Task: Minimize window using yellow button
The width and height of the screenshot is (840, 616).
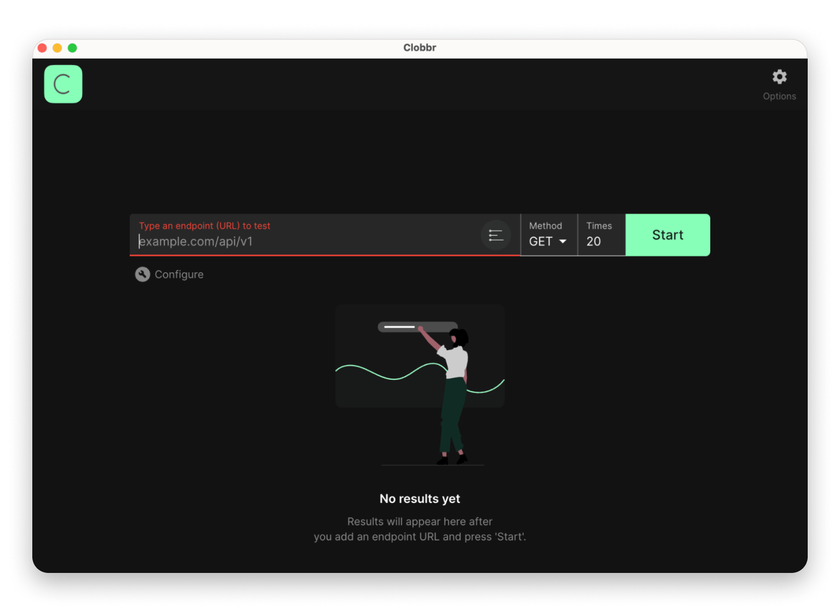Action: pyautogui.click(x=57, y=48)
